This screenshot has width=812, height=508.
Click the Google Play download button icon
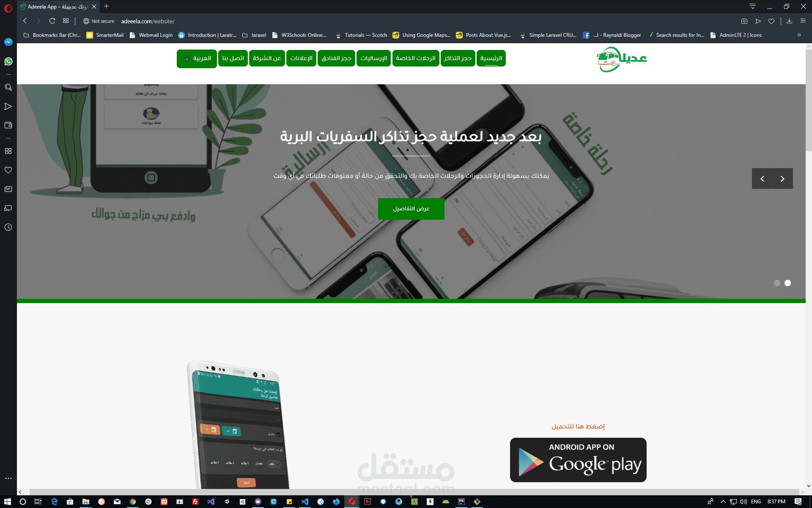(x=578, y=459)
